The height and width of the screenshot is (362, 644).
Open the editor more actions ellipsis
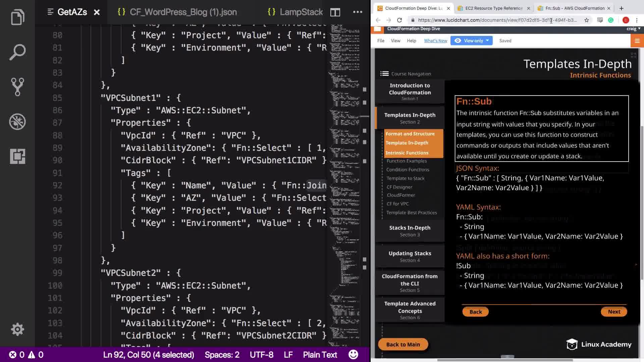[358, 12]
